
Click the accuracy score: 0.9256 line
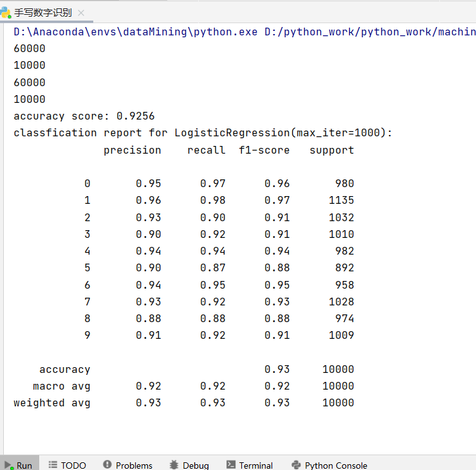click(x=84, y=116)
